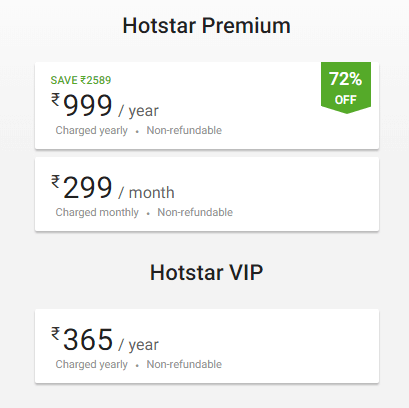Click the Hotstar Premium heading
Image resolution: width=409 pixels, height=408 pixels.
pyautogui.click(x=206, y=26)
